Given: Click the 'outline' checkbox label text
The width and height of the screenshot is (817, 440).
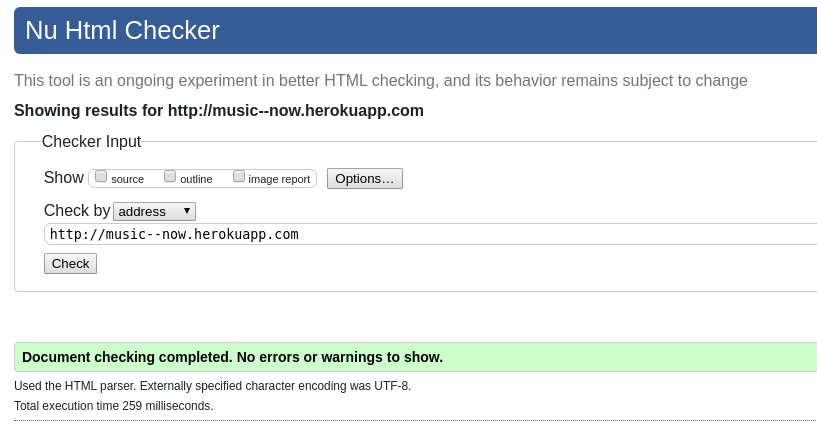Looking at the screenshot, I should pyautogui.click(x=196, y=179).
